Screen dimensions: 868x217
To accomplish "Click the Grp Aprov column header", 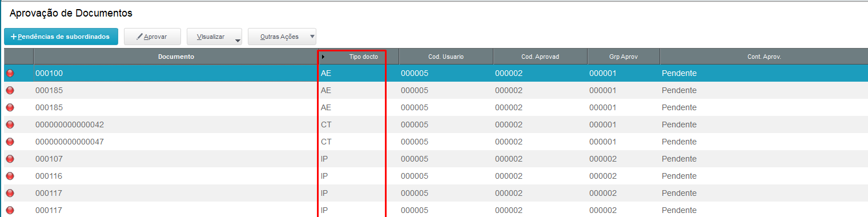I will pos(624,57).
